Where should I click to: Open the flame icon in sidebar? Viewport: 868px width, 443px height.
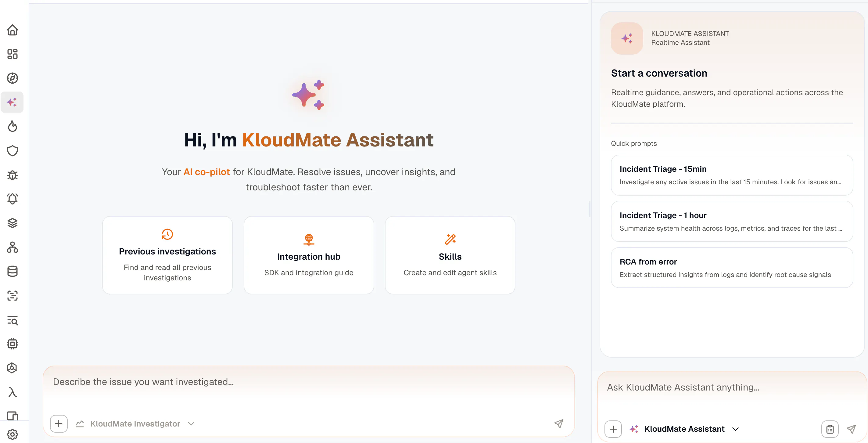point(13,126)
